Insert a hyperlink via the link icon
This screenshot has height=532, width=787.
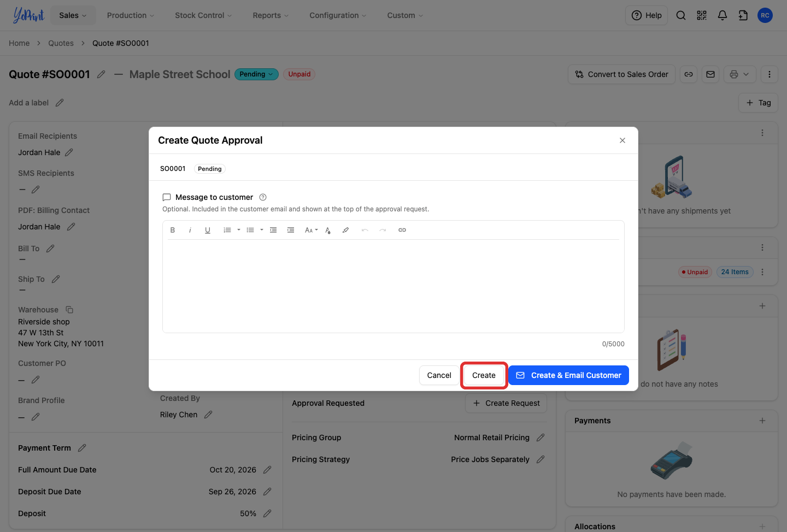click(x=402, y=230)
